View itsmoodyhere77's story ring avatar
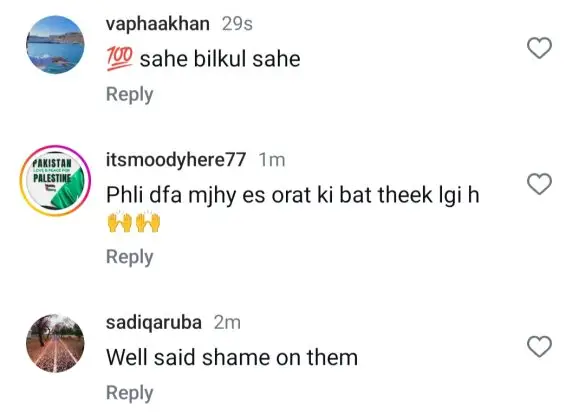 (55, 181)
